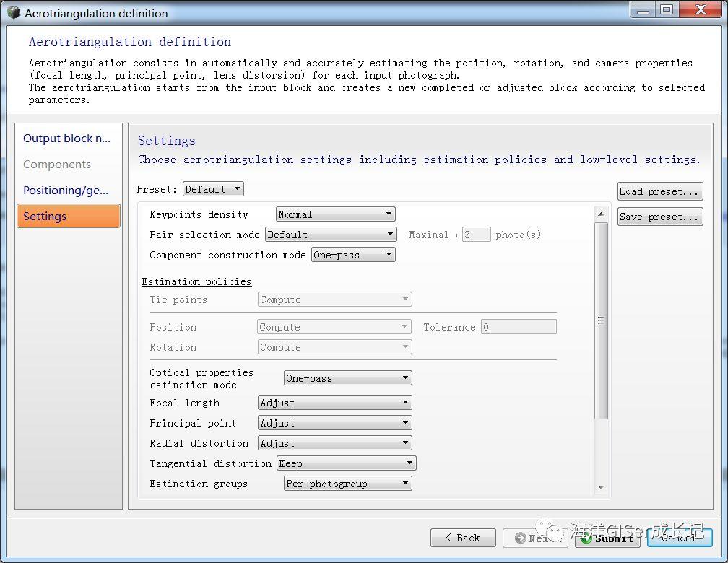Click the Next button
This screenshot has height=563, width=728.
pos(535,538)
